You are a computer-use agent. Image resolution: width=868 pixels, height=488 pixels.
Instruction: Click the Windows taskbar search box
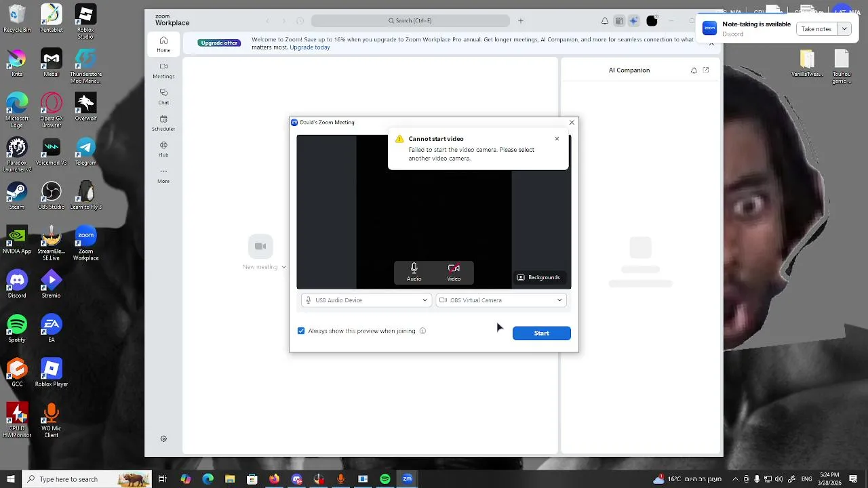(x=86, y=479)
